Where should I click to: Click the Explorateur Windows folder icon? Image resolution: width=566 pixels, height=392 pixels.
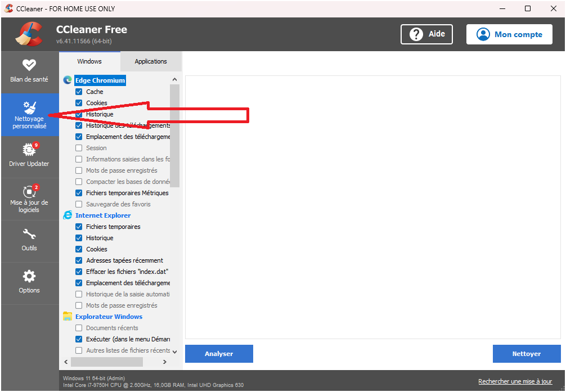coord(68,317)
